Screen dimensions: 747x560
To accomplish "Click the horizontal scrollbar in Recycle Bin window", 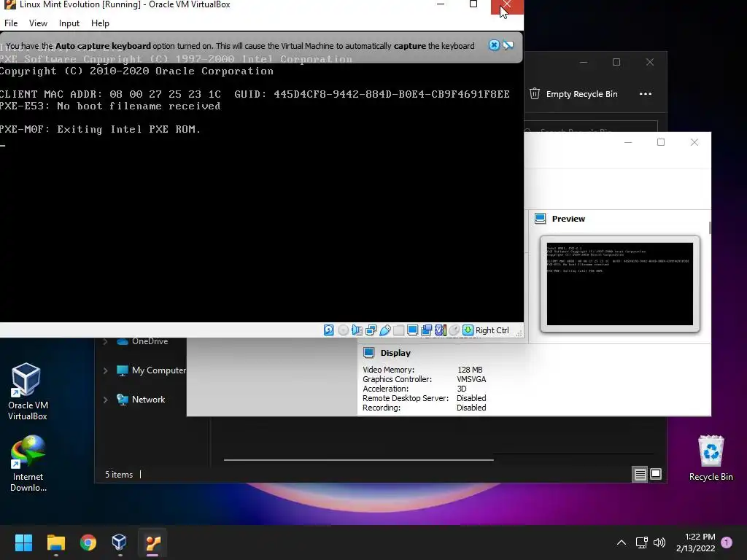I will [359, 460].
